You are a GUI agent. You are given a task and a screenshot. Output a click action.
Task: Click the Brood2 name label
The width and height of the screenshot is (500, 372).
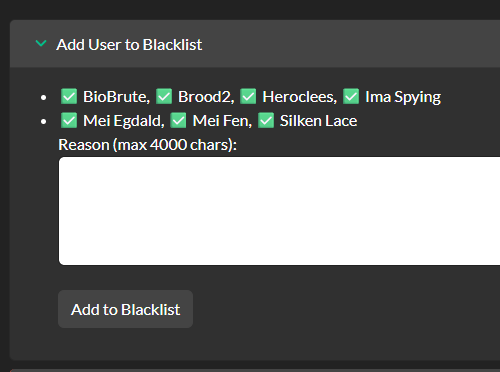coord(204,97)
